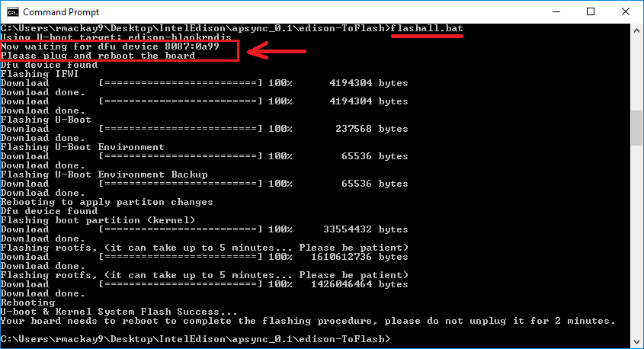Click the "Flashing IFWI" output line
Screen dimensions: 644x349
pos(36,74)
